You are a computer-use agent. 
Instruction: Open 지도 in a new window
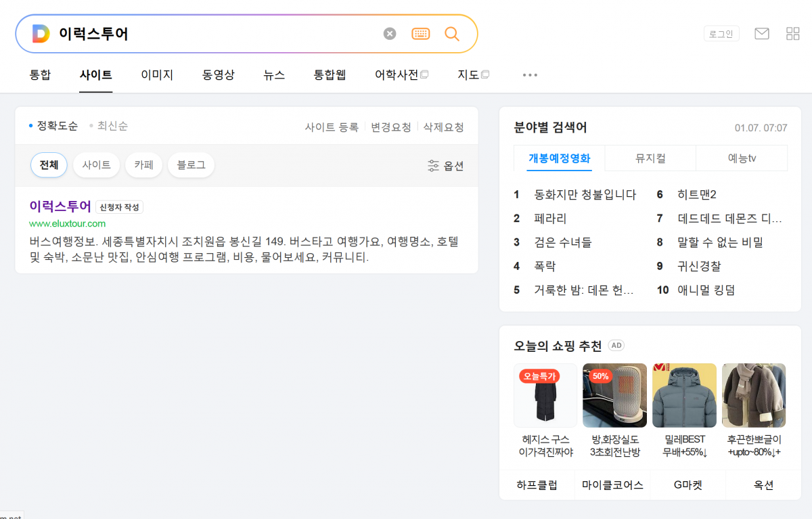tap(473, 75)
